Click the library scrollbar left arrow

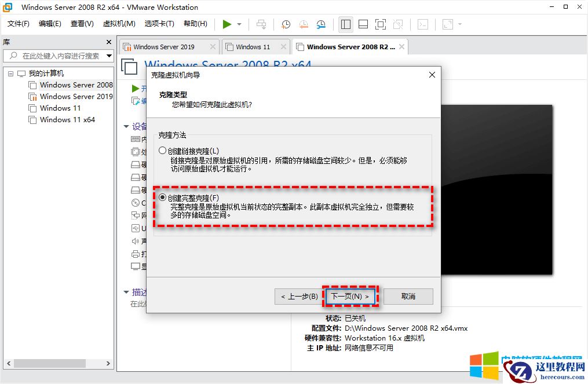pos(9,363)
